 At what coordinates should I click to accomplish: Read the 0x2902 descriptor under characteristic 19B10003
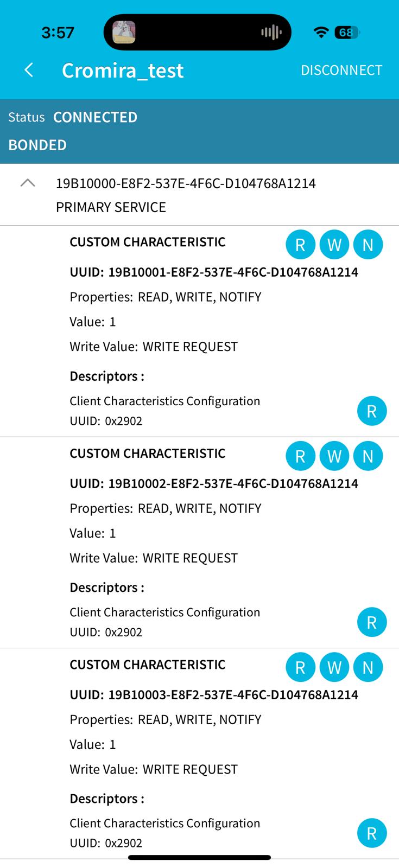point(372,833)
